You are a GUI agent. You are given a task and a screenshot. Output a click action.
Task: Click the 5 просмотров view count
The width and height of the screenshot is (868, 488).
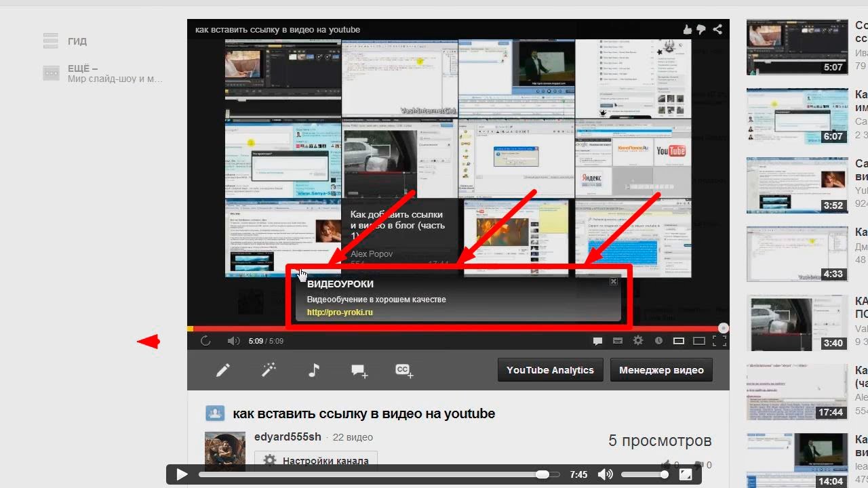(660, 441)
